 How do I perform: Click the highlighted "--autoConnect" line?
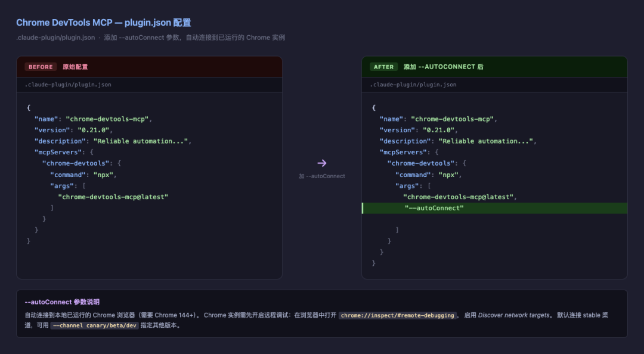494,208
